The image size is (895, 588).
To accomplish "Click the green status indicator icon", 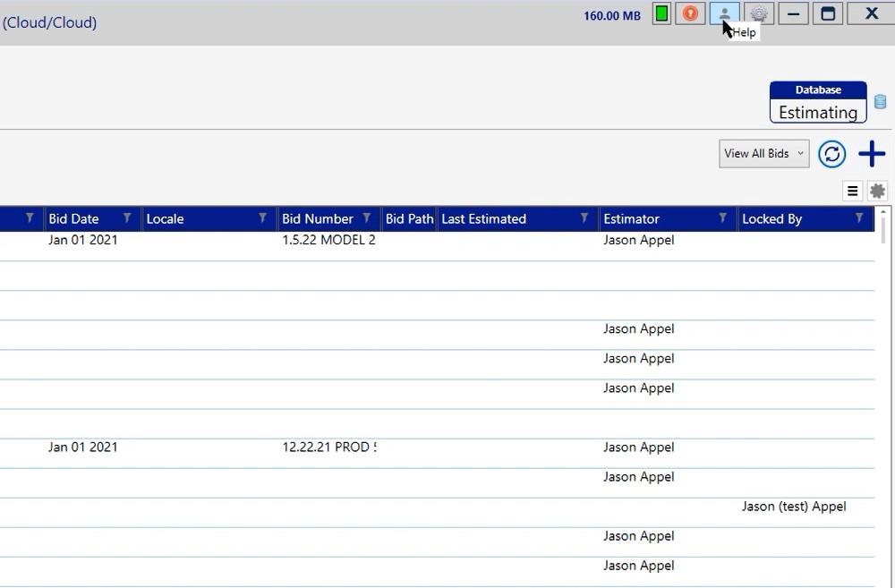I will click(x=661, y=14).
